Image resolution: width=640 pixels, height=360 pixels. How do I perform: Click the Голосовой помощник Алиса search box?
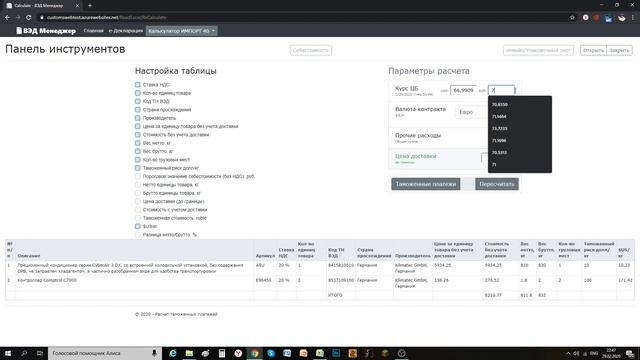coord(105,353)
